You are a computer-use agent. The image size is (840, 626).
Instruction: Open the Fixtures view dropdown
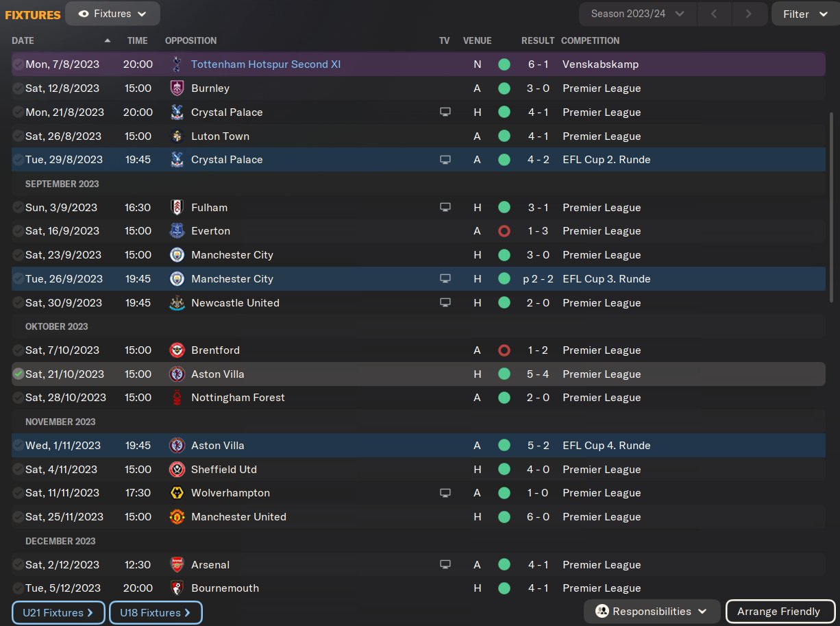113,14
